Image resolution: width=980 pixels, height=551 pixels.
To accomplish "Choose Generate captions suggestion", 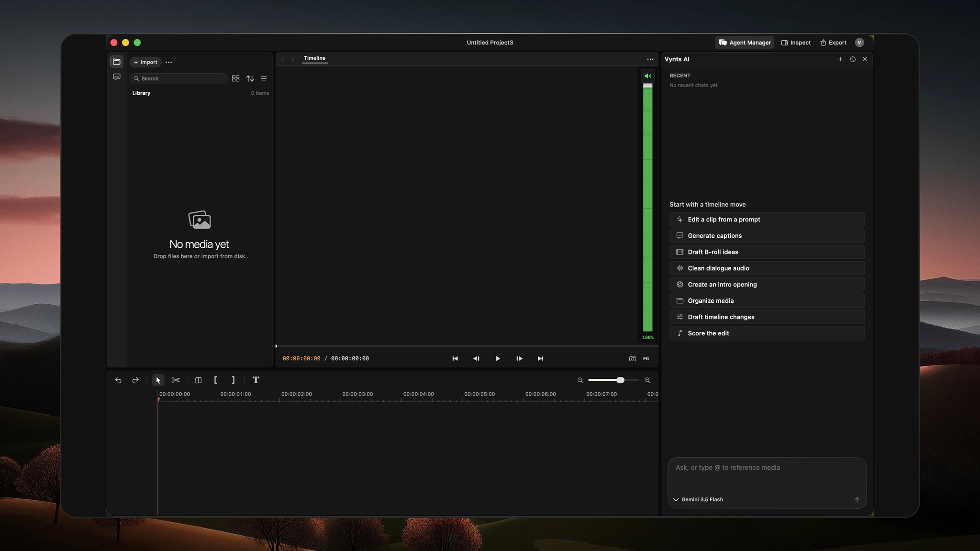I will [x=767, y=236].
